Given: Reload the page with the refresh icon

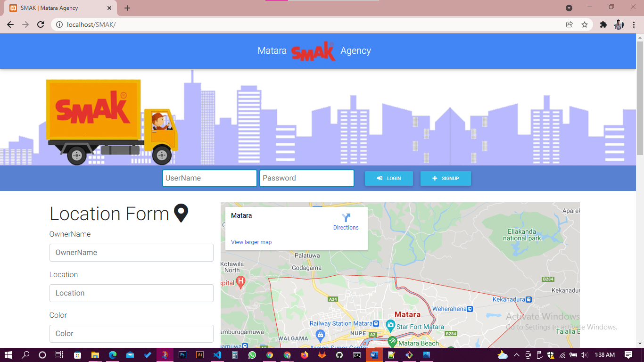Looking at the screenshot, I should click(x=41, y=25).
